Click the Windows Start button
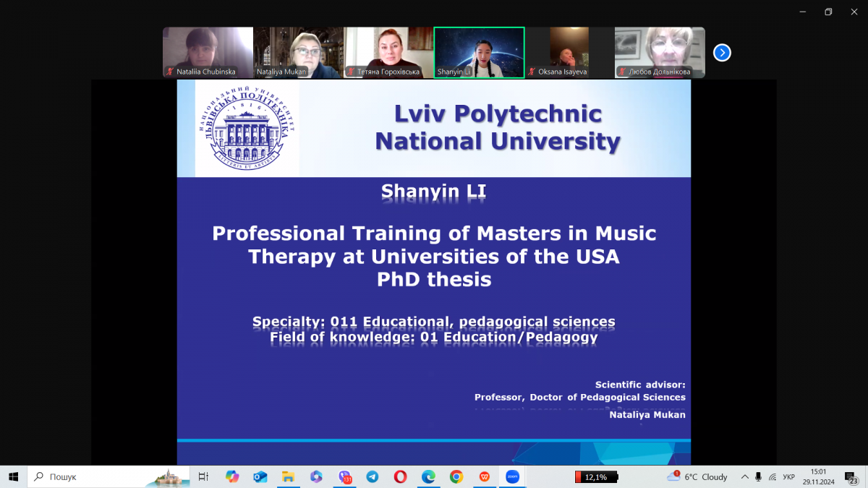 tap(13, 477)
